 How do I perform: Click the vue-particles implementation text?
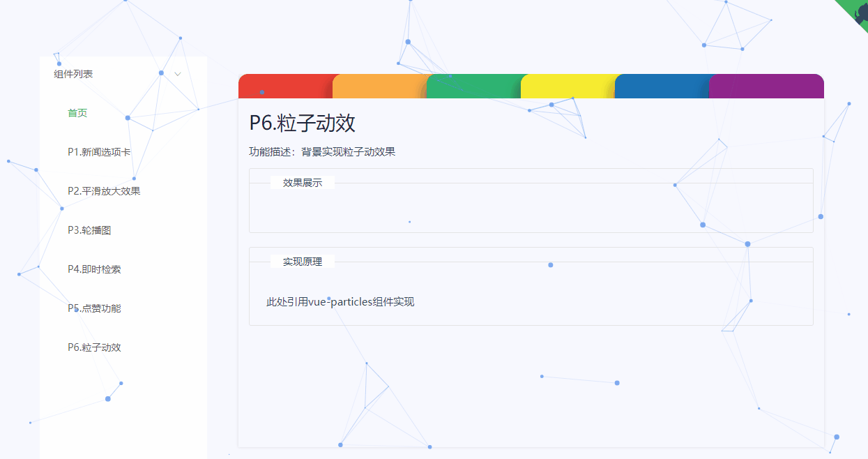(x=340, y=302)
